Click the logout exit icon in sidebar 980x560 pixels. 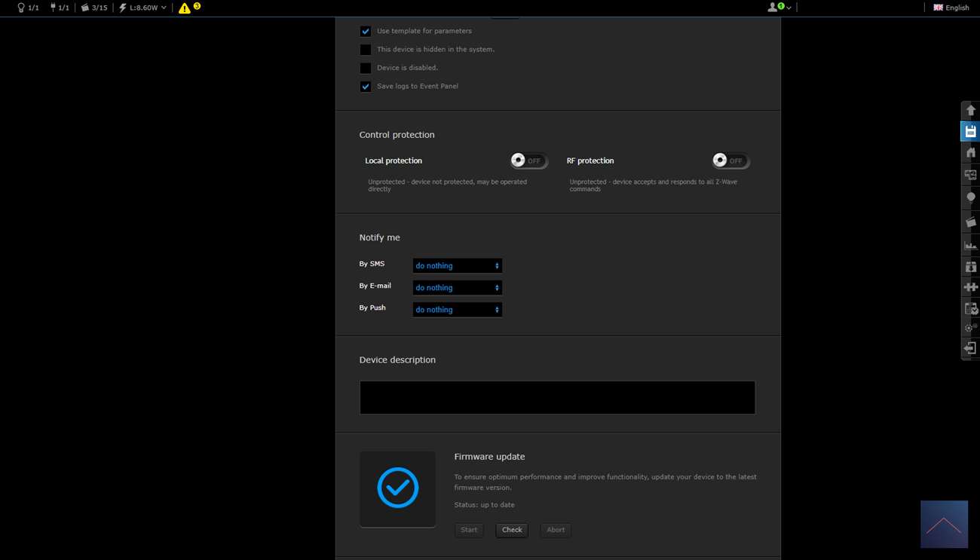(x=970, y=348)
